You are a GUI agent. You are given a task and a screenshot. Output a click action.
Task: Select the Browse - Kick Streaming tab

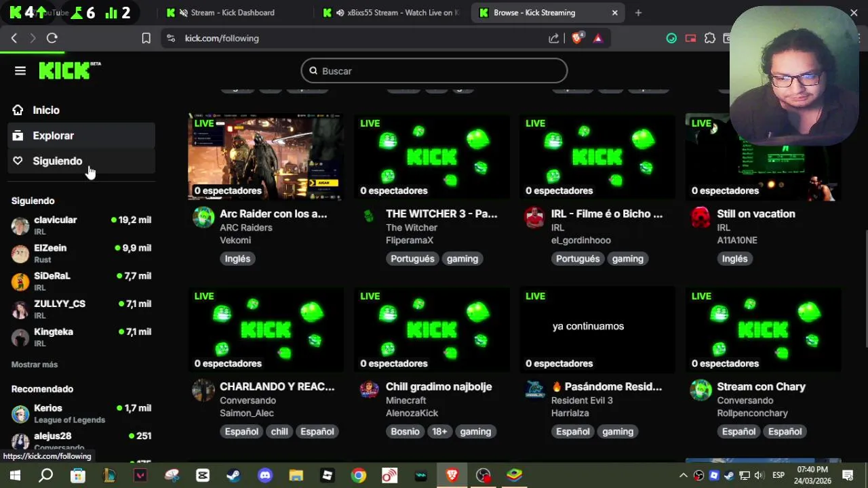tap(548, 12)
